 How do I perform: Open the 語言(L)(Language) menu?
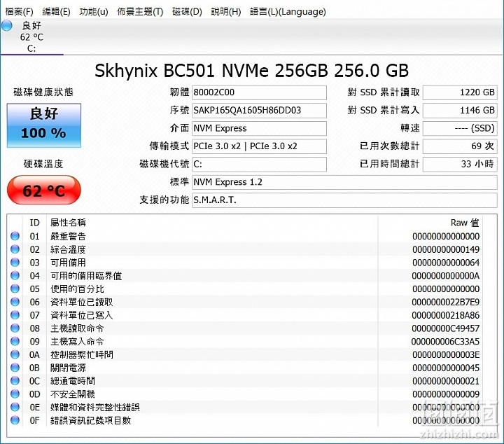288,12
